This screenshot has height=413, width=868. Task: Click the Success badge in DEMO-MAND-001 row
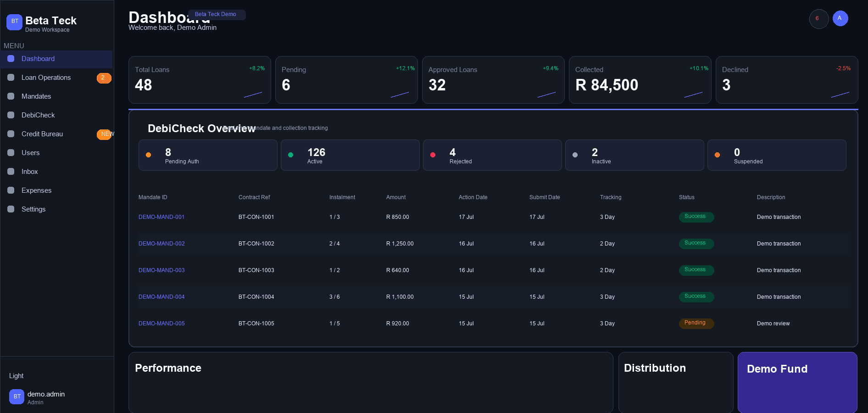[x=696, y=217]
